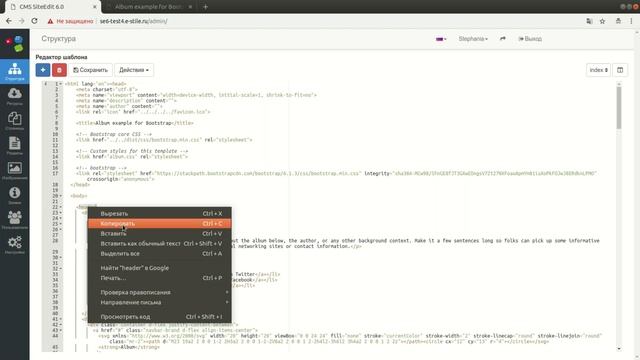
Task: Click the cloud download icon in the sidebar
Action: (15, 96)
